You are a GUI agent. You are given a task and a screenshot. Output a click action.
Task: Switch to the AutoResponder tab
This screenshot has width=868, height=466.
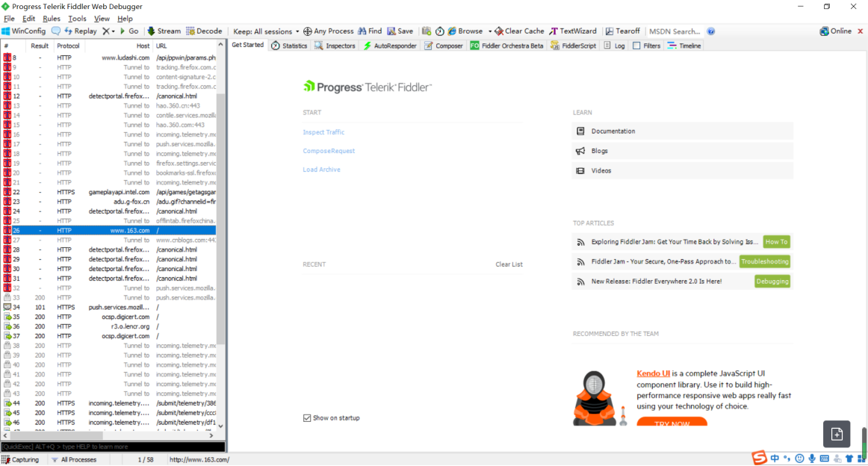pos(390,46)
